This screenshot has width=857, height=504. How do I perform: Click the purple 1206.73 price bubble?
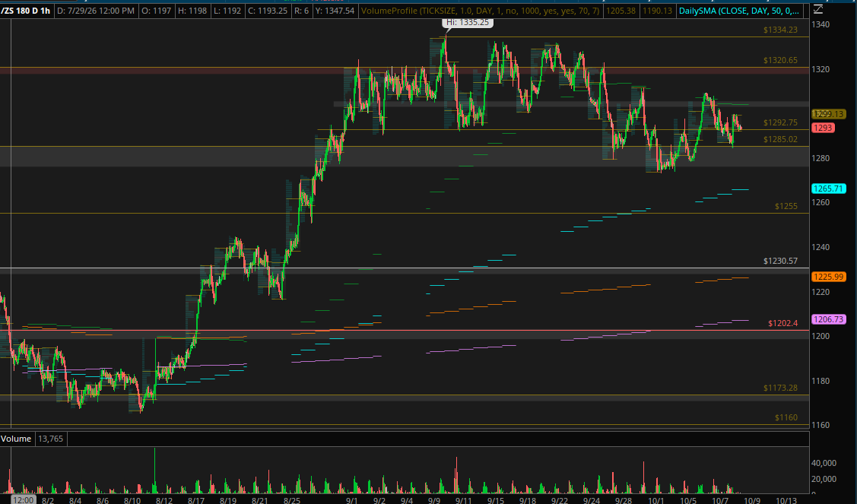point(829,319)
